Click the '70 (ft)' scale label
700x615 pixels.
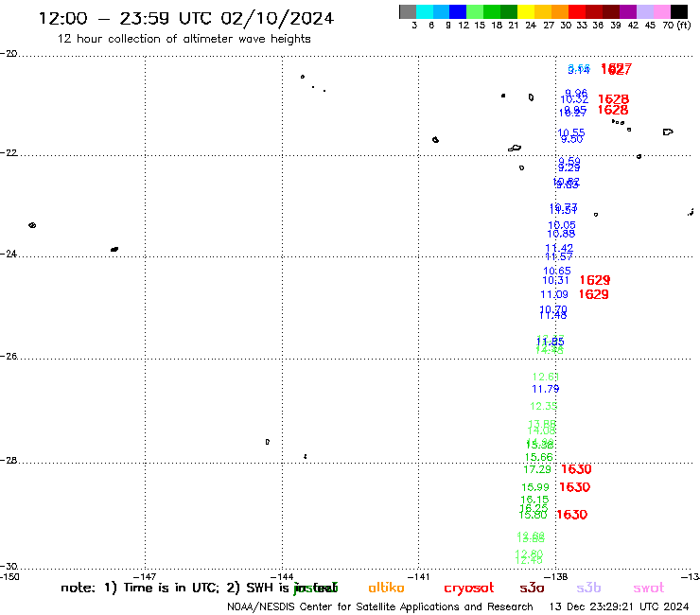point(676,26)
